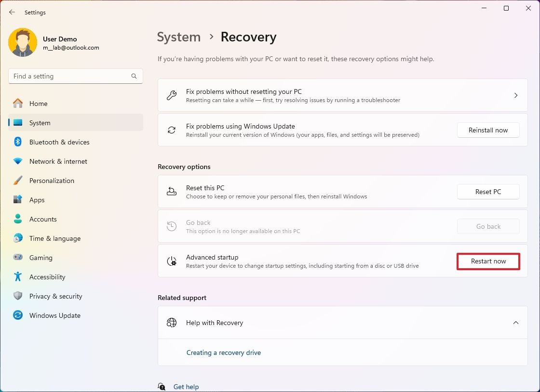Click the Reinstall now button

tap(488, 130)
